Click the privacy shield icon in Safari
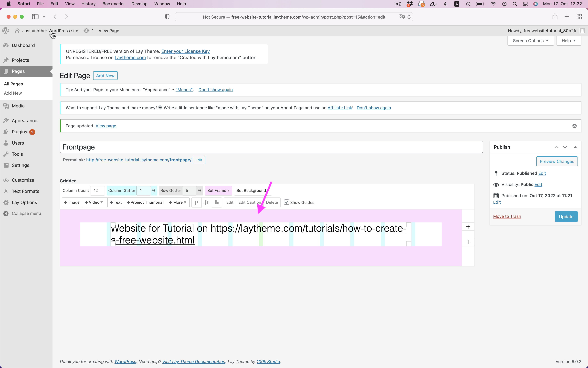The image size is (588, 368). pos(167,17)
